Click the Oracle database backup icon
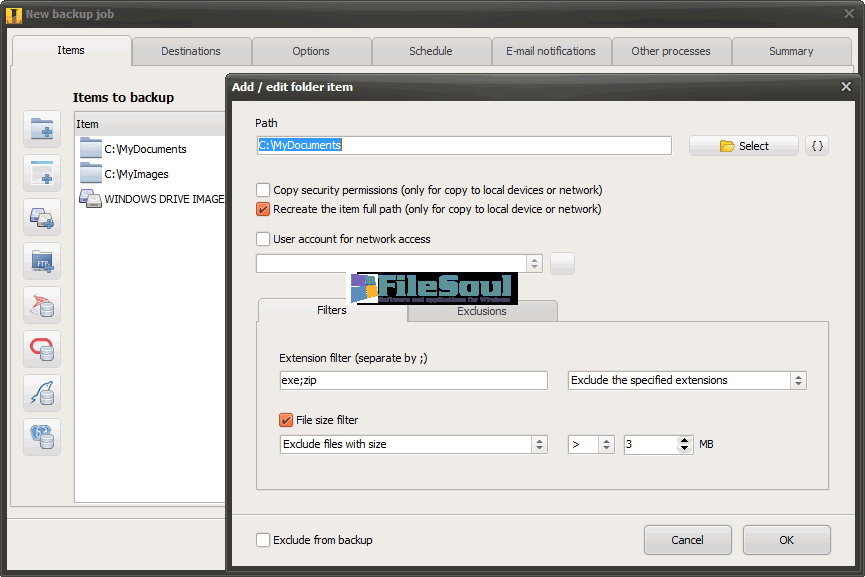Viewport: 865px width, 577px height. [x=42, y=349]
